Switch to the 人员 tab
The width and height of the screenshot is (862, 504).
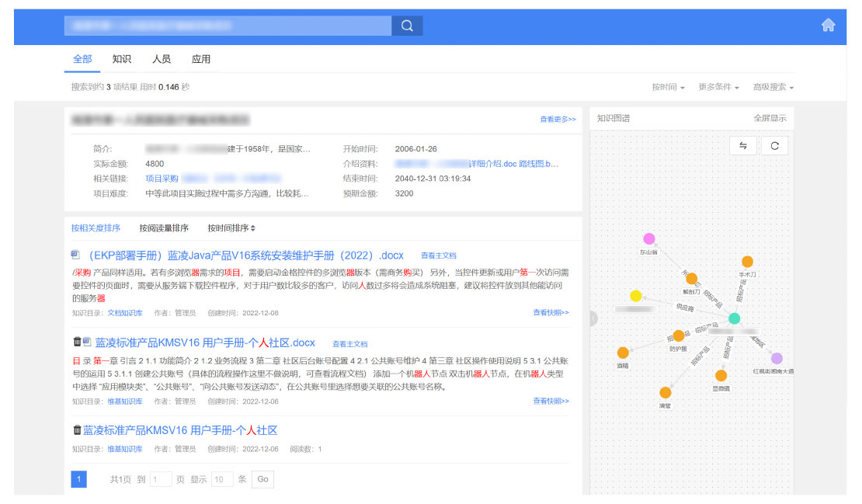tap(162, 59)
